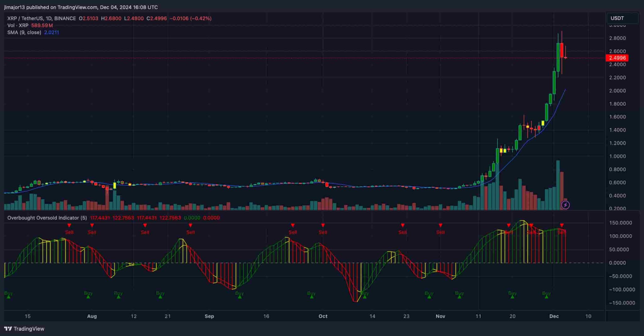Click the red dashed current price line
The image size is (644, 336).
[283, 58]
